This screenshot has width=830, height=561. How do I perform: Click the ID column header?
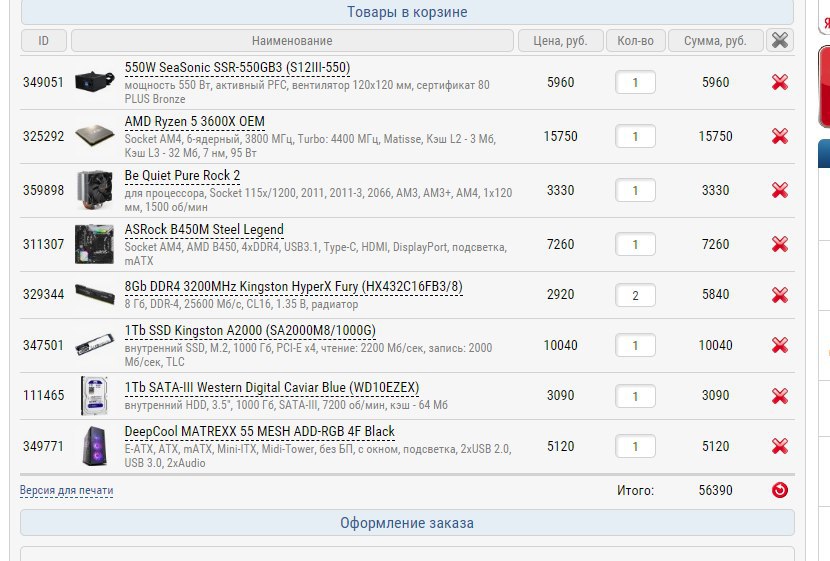(x=43, y=41)
